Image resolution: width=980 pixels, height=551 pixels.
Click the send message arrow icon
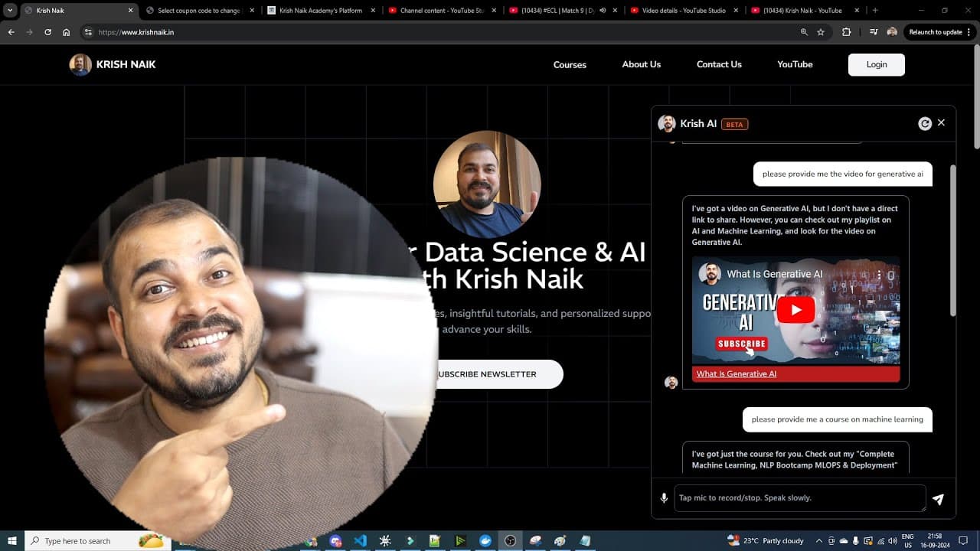(938, 499)
